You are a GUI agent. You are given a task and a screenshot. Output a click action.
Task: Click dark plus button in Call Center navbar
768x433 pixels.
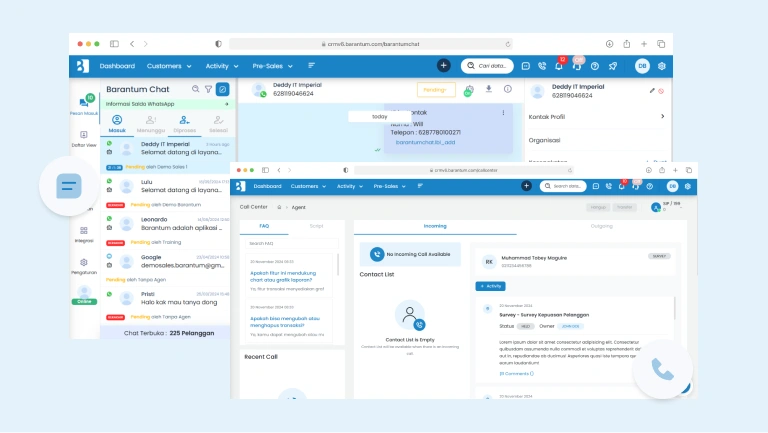click(527, 186)
